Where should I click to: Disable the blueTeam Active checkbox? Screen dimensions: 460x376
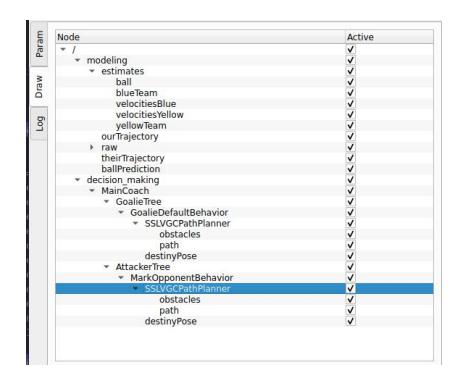pyautogui.click(x=351, y=93)
